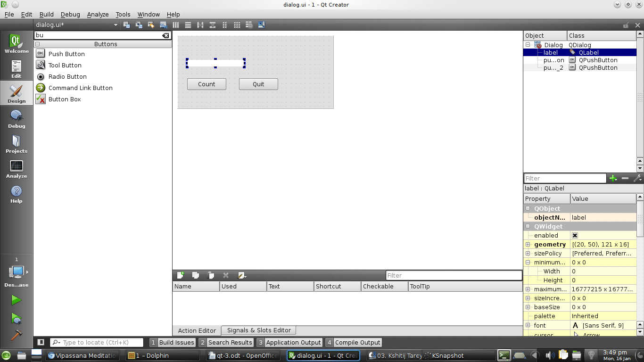The image size is (644, 362).
Task: Collapse Dialog node in Object tree
Action: [528, 45]
